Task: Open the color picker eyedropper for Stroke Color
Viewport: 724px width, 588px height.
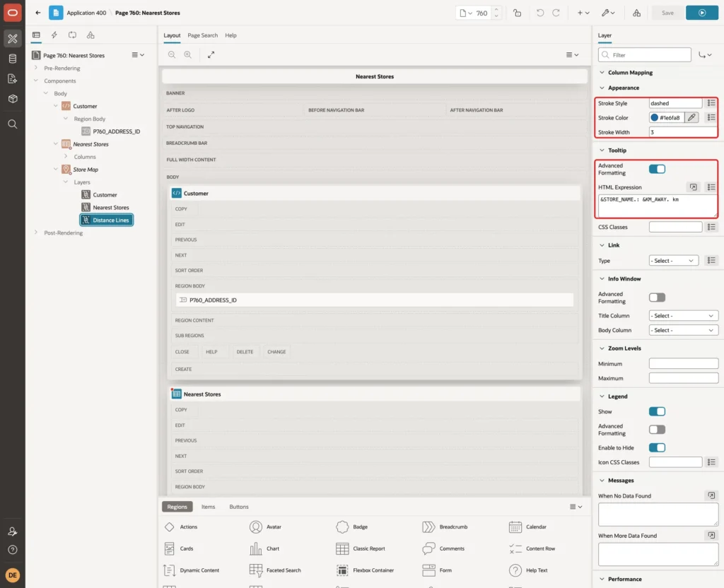Action: tap(691, 118)
